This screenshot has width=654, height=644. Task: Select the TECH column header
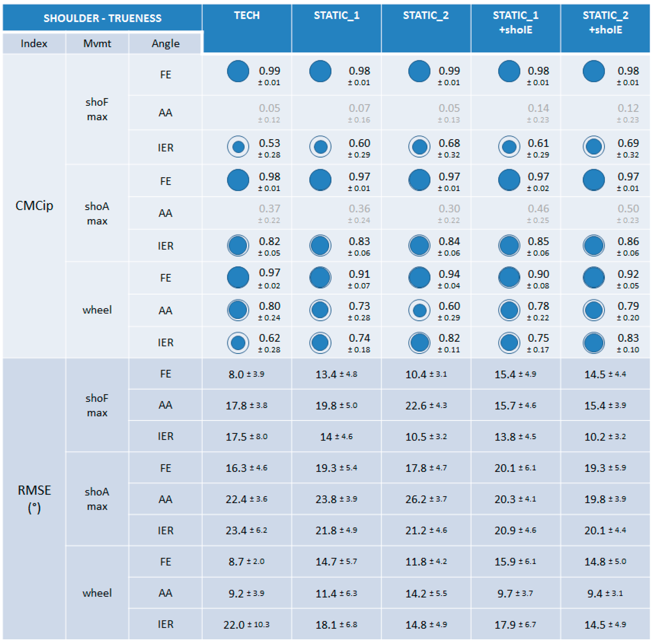(246, 16)
